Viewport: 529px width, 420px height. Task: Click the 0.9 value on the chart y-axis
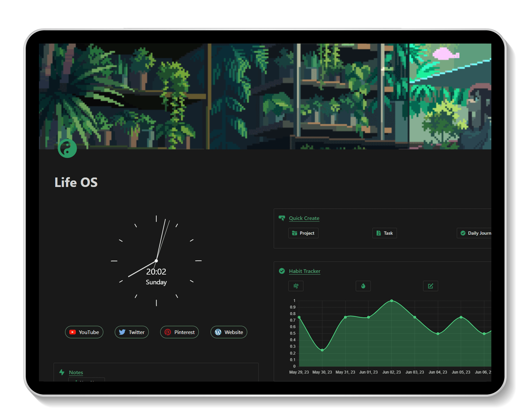(292, 307)
